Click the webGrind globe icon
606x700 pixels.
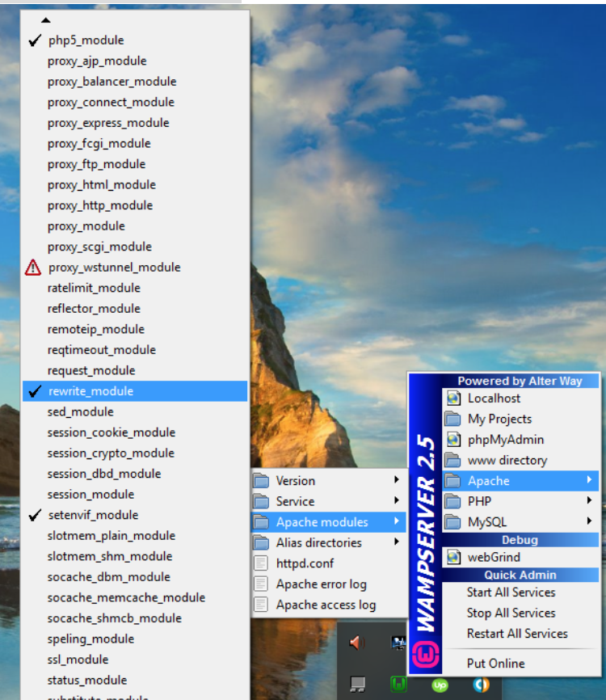(x=453, y=557)
